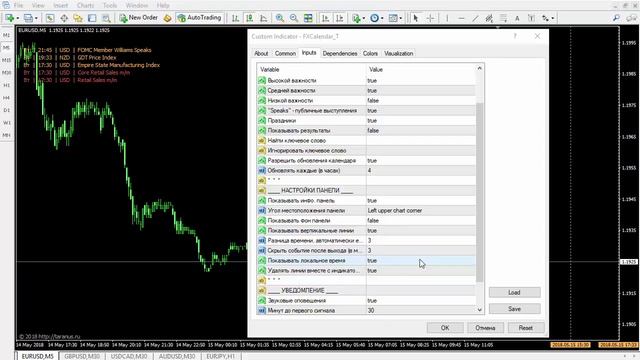Click the Load button
Image resolution: width=640 pixels, height=360 pixels.
(x=514, y=292)
